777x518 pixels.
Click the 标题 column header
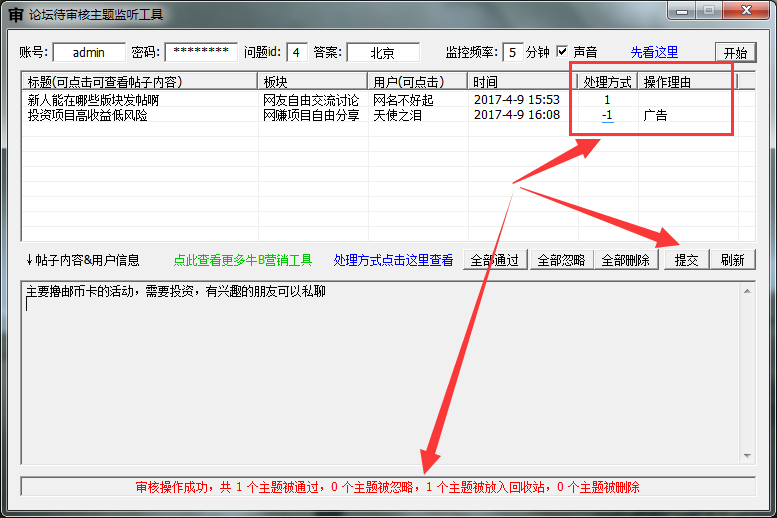pos(140,82)
